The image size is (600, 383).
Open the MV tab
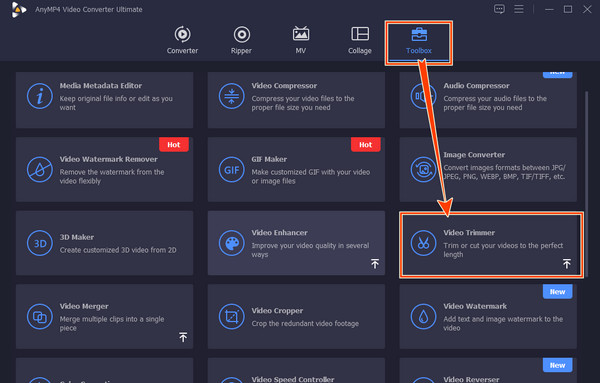click(x=301, y=40)
